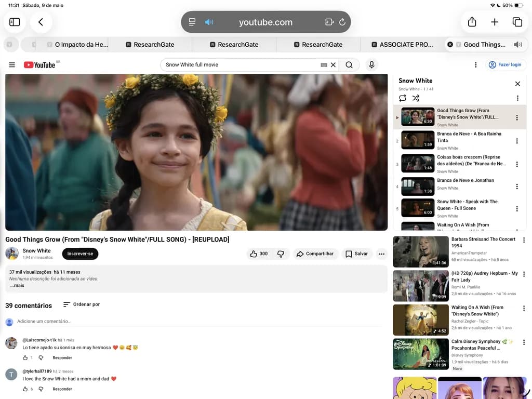
Task: Click Compartilhar share button
Action: click(x=315, y=254)
